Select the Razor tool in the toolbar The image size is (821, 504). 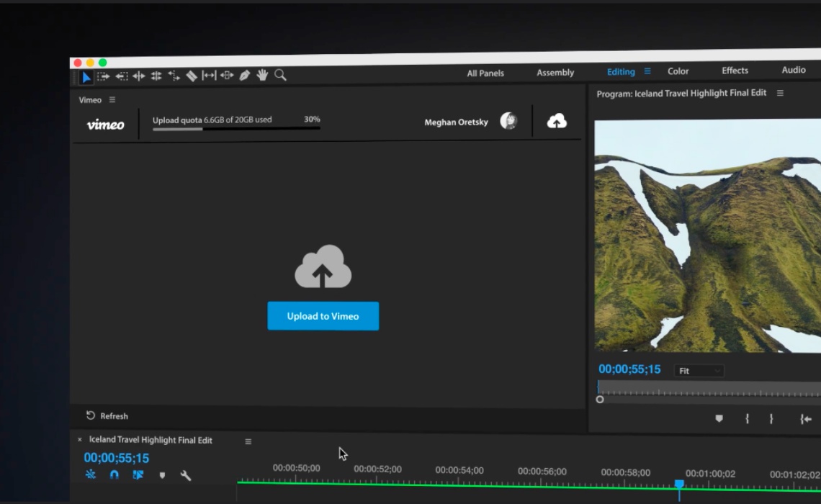192,76
